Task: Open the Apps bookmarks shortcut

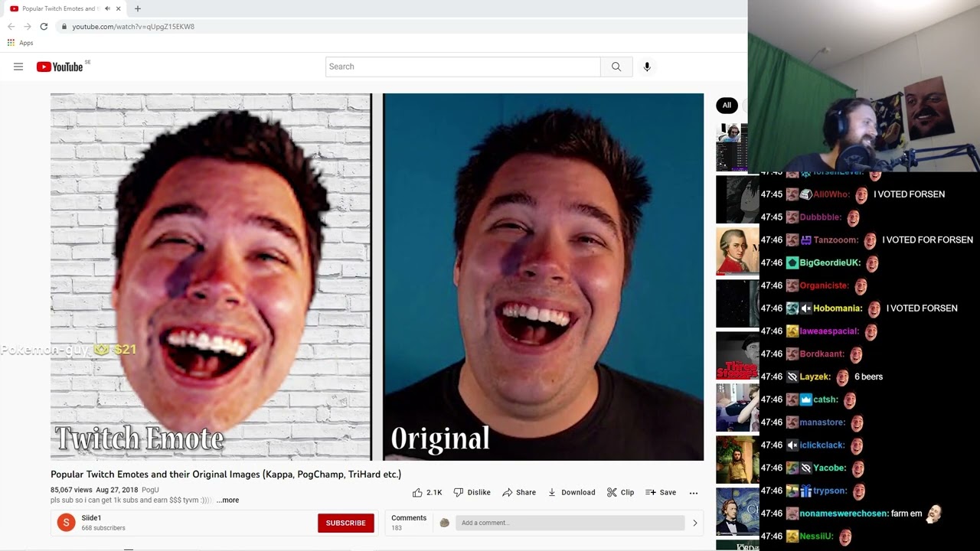Action: (21, 43)
